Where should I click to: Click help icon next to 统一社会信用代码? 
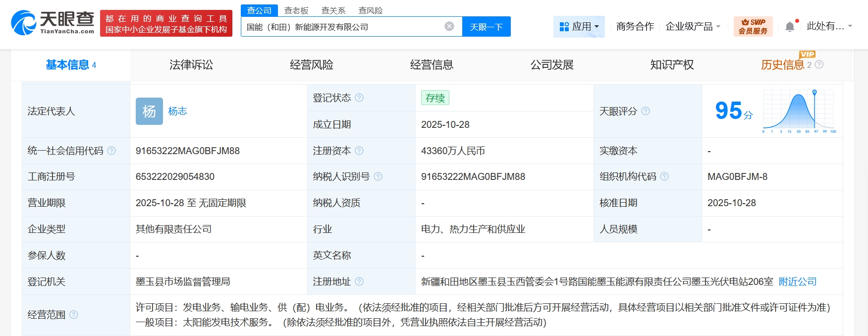pyautogui.click(x=111, y=151)
